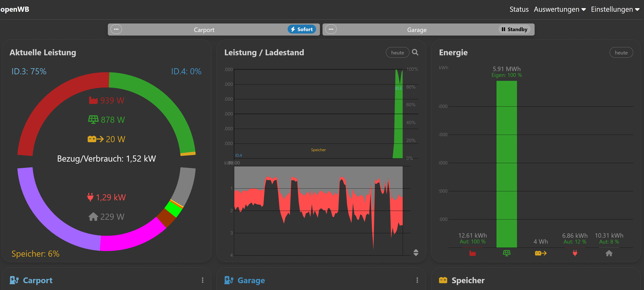Click the Carport charge point icon

pyautogui.click(x=14, y=280)
